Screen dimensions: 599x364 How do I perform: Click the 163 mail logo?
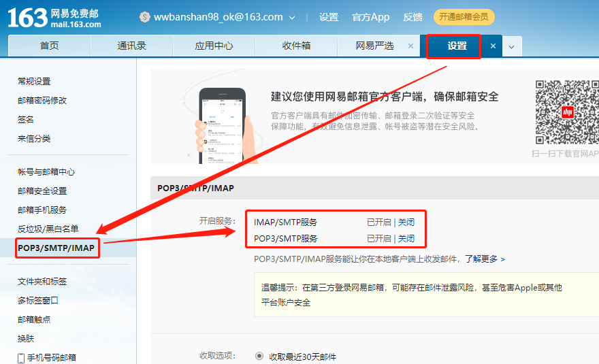54,18
